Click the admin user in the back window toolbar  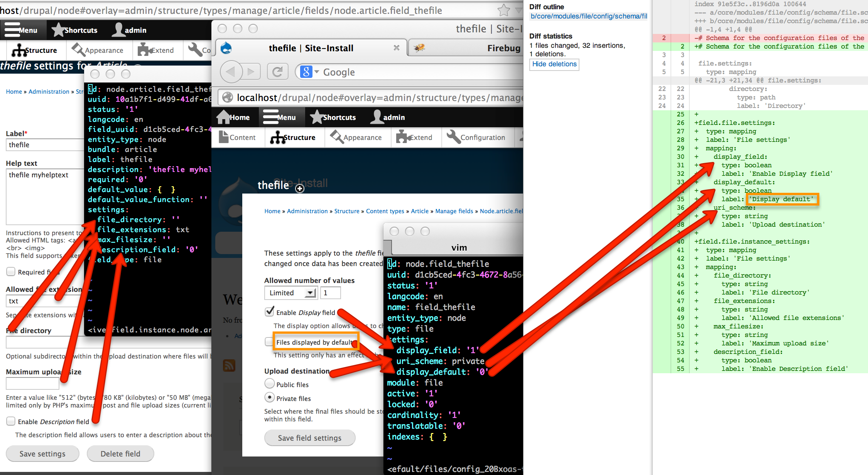[129, 30]
